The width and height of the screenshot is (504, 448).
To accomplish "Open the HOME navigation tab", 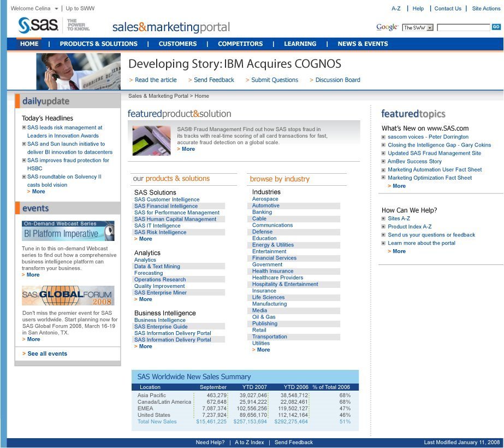I will pos(29,44).
